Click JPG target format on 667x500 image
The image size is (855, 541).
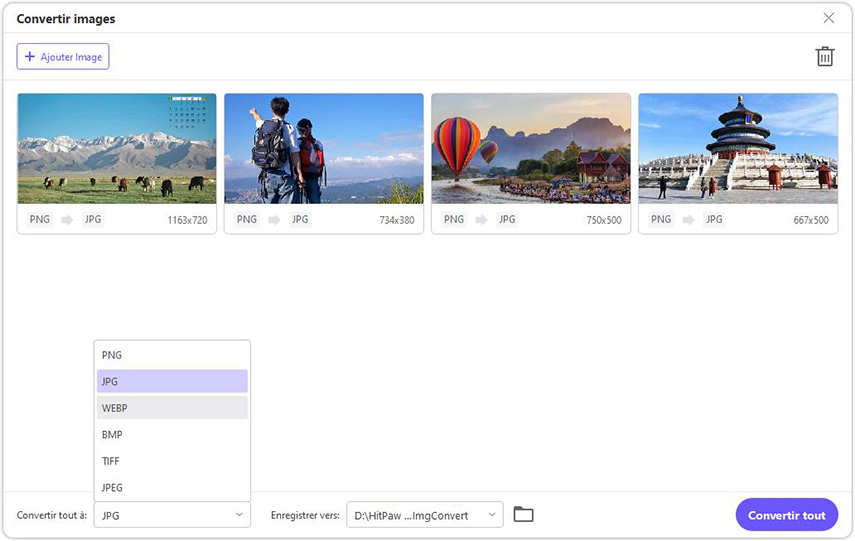point(714,219)
